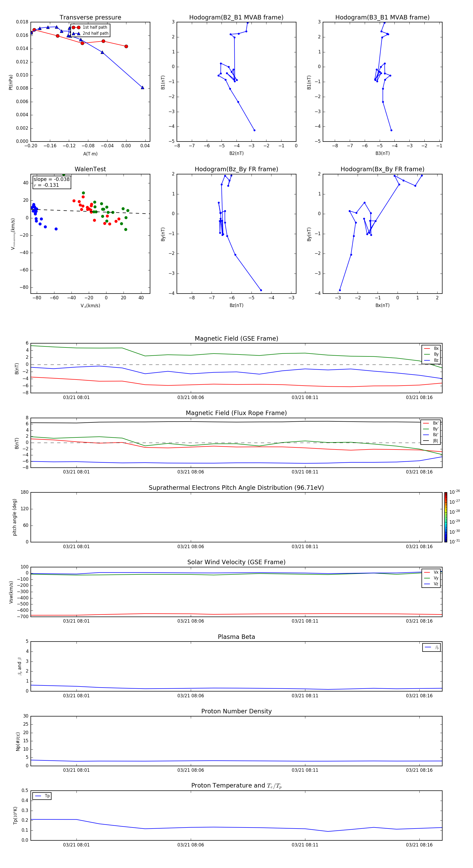
Task: Click the 'Bx(nT)' hodogram axis label
Action: (382, 305)
